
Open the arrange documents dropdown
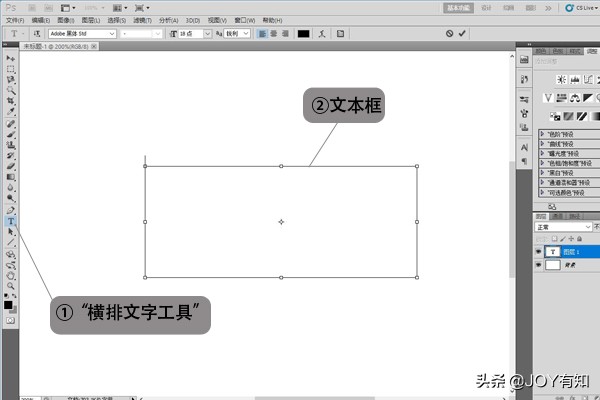[120, 8]
